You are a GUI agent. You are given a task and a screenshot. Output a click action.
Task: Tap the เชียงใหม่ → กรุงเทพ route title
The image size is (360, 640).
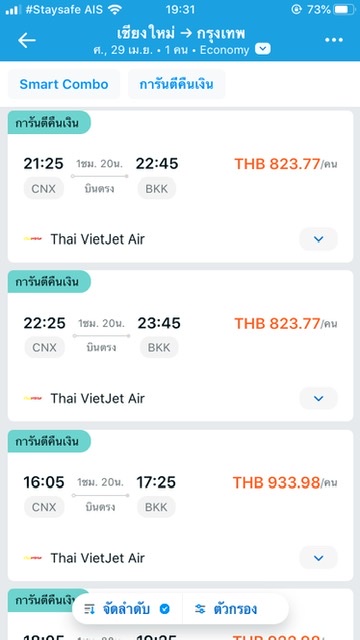(x=181, y=33)
